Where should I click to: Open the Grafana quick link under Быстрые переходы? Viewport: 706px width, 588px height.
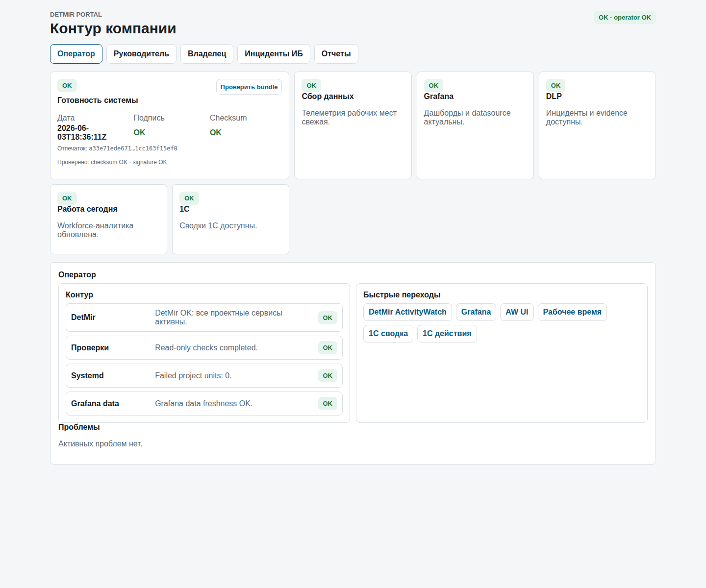tap(476, 312)
